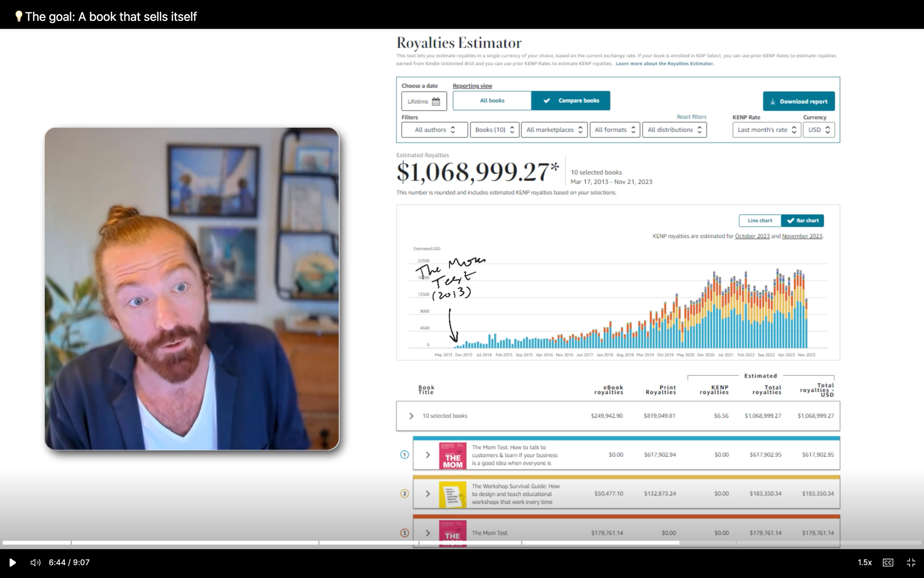Select the Bar chart toggle
924x578 pixels.
point(802,221)
